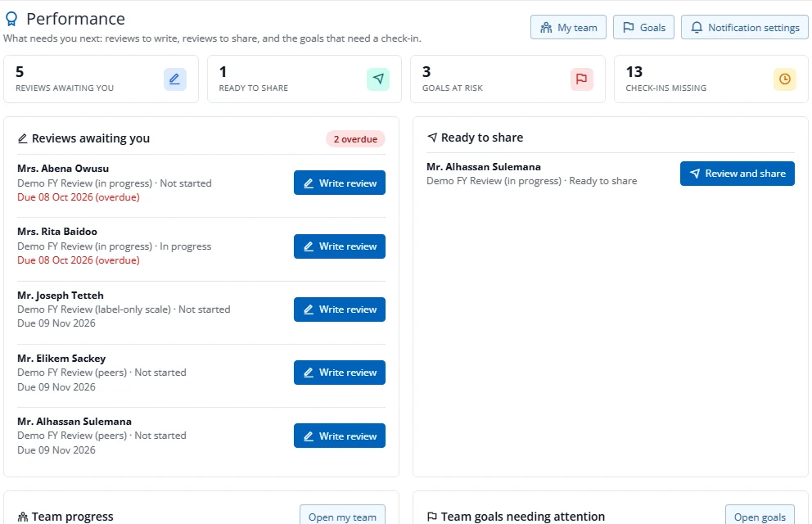Click overdue due date under Abena Owusu

pyautogui.click(x=79, y=197)
